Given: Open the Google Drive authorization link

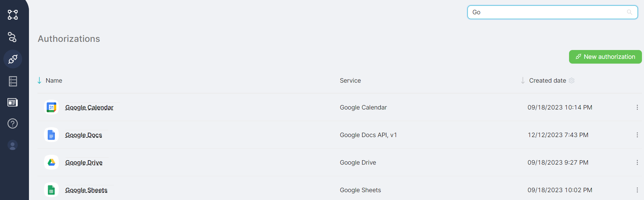Looking at the screenshot, I should [84, 163].
